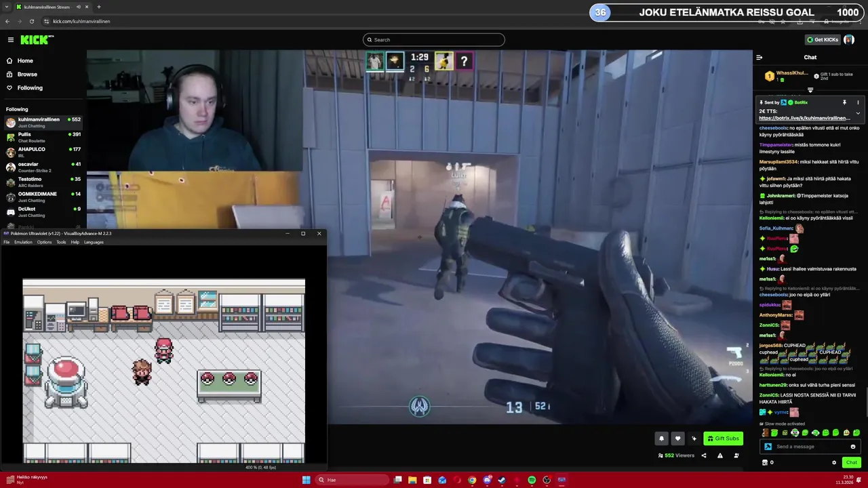View site information icon in address bar

coord(45,21)
